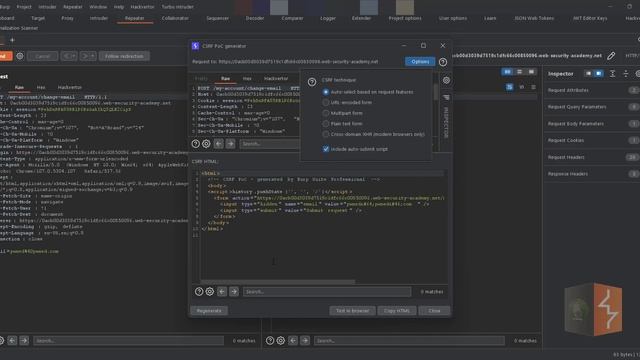Viewport: 640px width, 360px height.
Task: Go to previous match in CSRF HTML search
Action: coord(222,291)
